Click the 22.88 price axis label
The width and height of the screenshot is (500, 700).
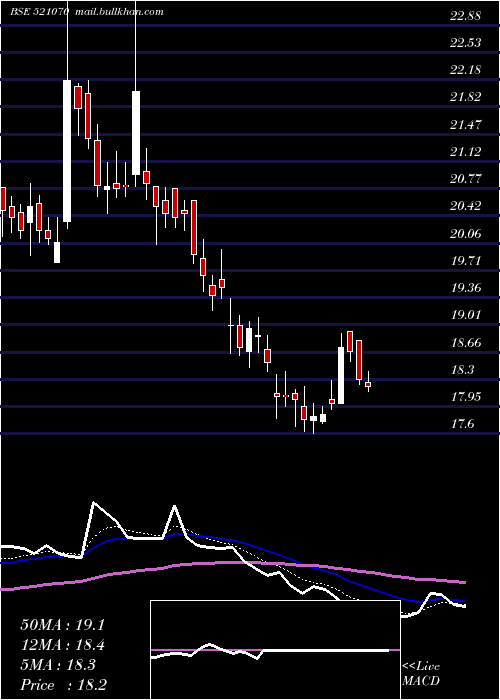point(465,16)
